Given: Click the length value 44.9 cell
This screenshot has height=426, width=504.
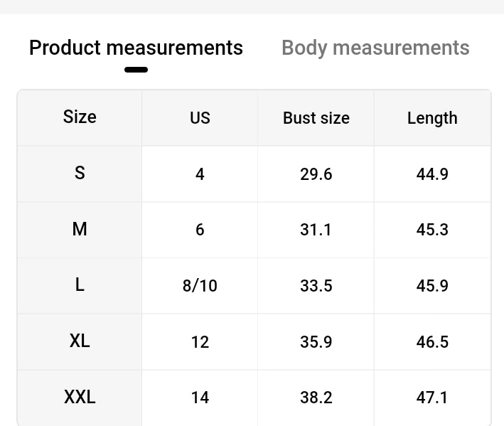Looking at the screenshot, I should tap(432, 174).
